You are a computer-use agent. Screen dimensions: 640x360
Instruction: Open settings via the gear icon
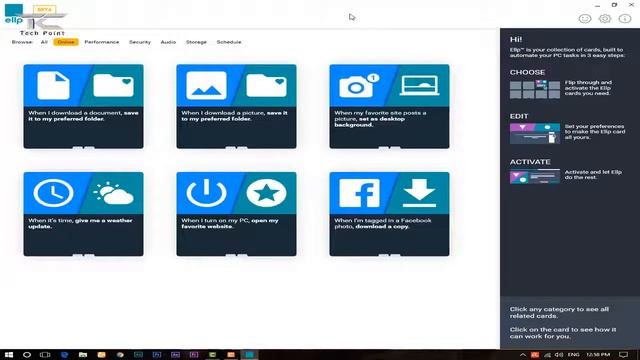tap(604, 18)
